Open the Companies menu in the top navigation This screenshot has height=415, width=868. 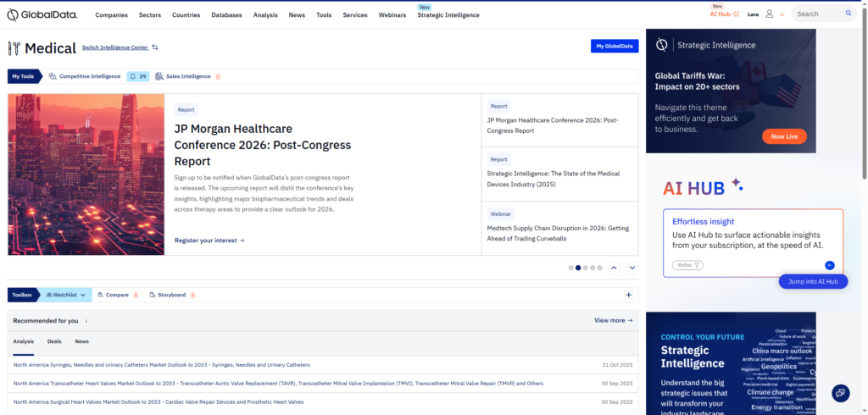[x=112, y=14]
